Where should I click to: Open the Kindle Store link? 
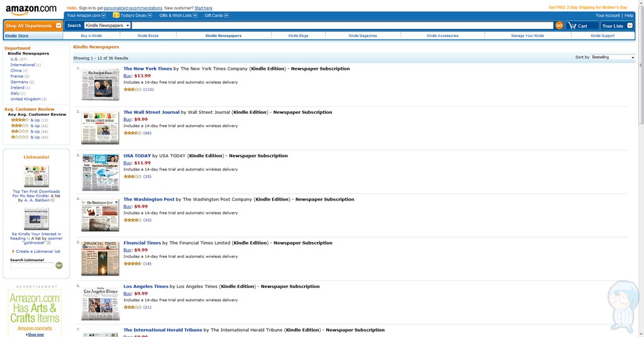pyautogui.click(x=17, y=36)
